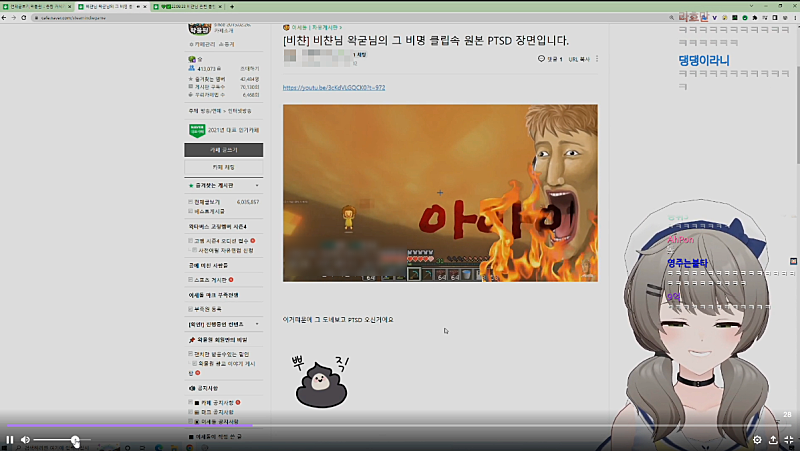Open post three-dot more options

(x=597, y=59)
